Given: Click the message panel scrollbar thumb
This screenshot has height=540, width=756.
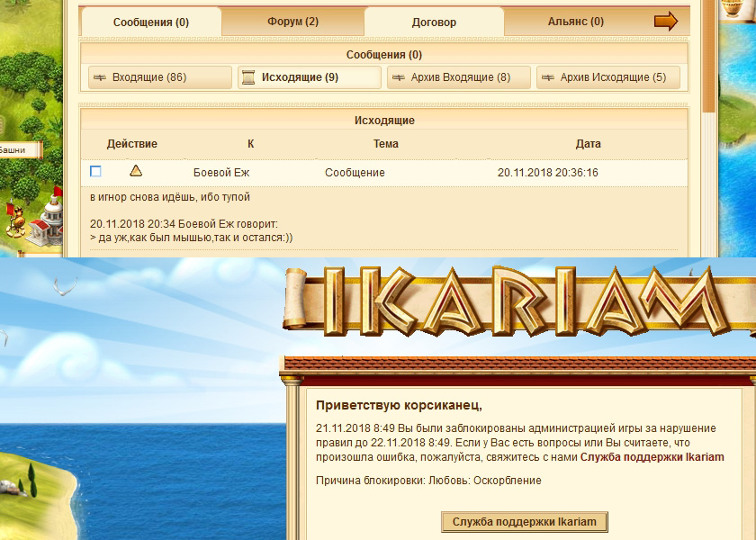Looking at the screenshot, I should 707,56.
